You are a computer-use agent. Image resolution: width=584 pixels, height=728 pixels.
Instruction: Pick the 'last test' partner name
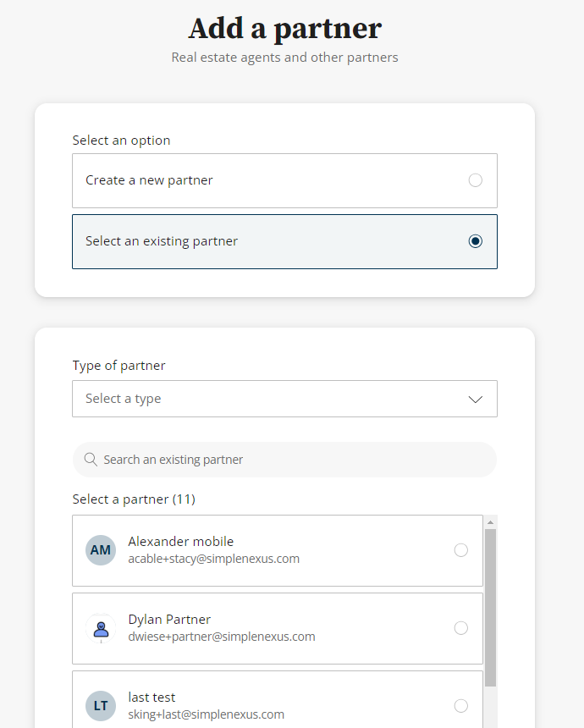click(152, 698)
